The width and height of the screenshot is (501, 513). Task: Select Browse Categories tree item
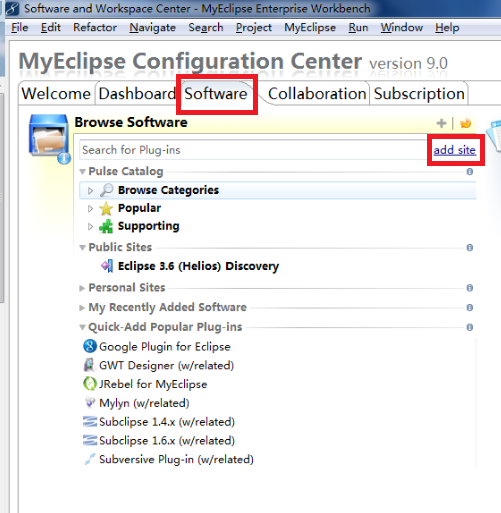[278, 190]
